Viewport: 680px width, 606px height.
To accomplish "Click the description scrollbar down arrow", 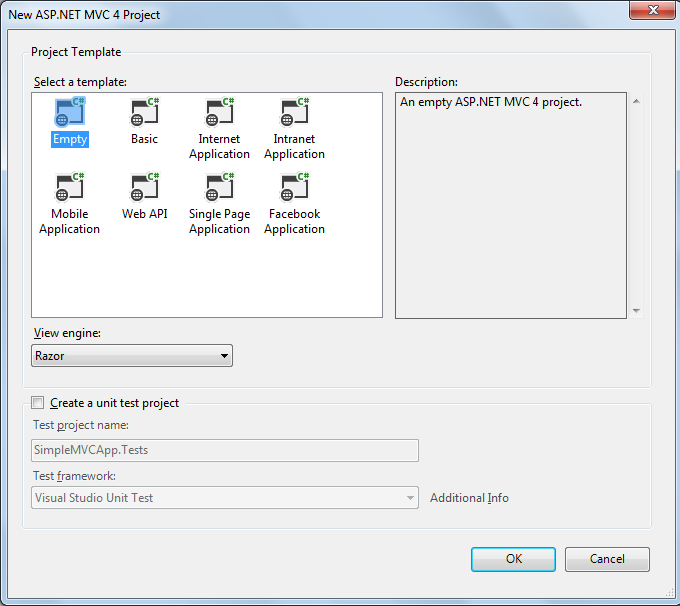I will point(636,310).
